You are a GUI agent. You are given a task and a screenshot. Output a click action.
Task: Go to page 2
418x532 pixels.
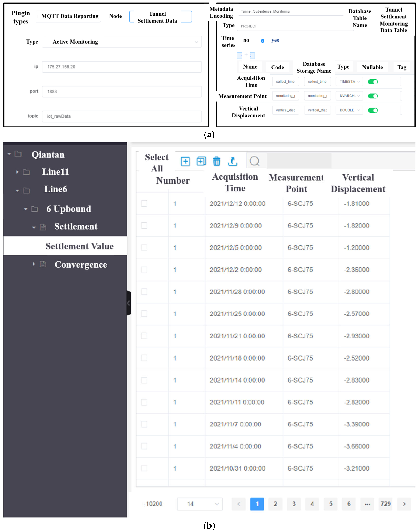click(275, 504)
